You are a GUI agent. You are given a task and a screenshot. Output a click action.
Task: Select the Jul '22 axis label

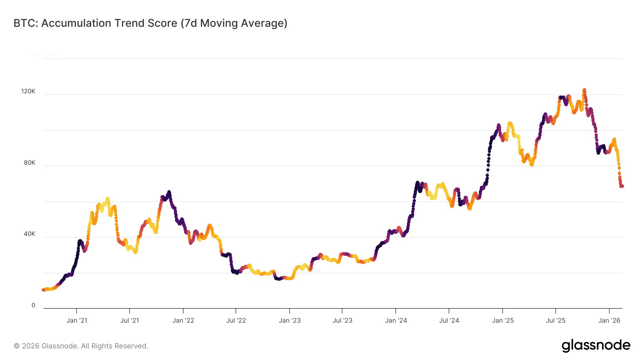pos(236,321)
